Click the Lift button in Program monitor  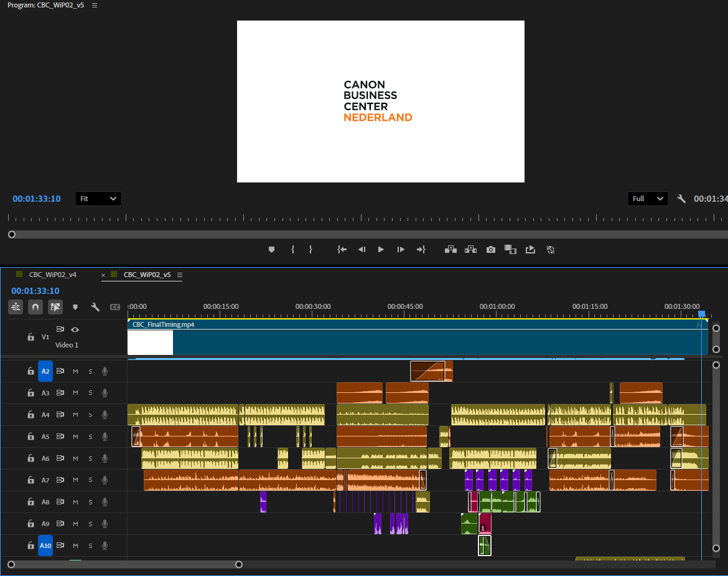(x=451, y=249)
